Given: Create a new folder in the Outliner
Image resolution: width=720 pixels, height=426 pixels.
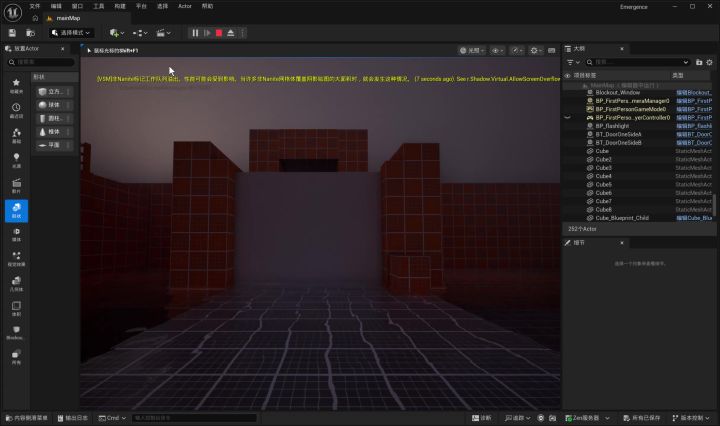Looking at the screenshot, I should [x=699, y=62].
